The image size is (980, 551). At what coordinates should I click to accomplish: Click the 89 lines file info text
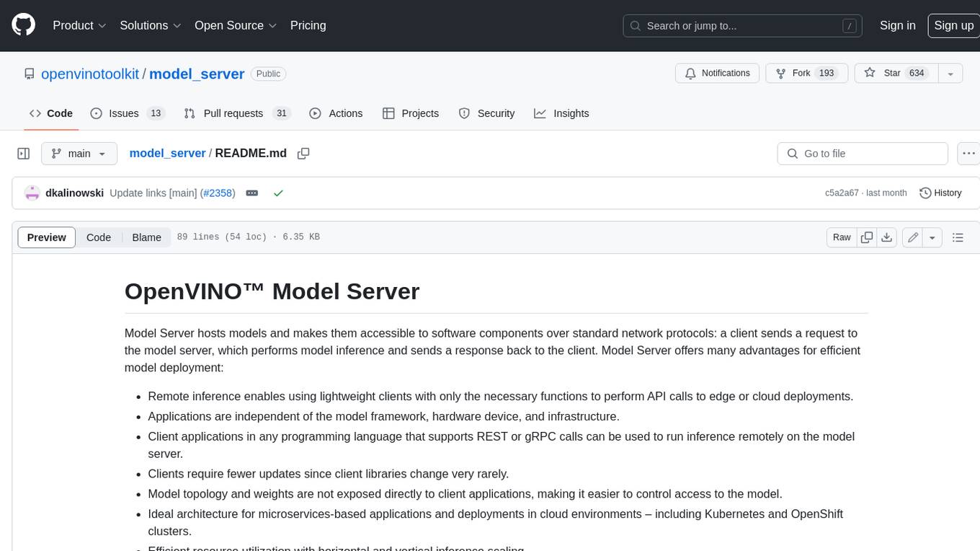pyautogui.click(x=248, y=237)
